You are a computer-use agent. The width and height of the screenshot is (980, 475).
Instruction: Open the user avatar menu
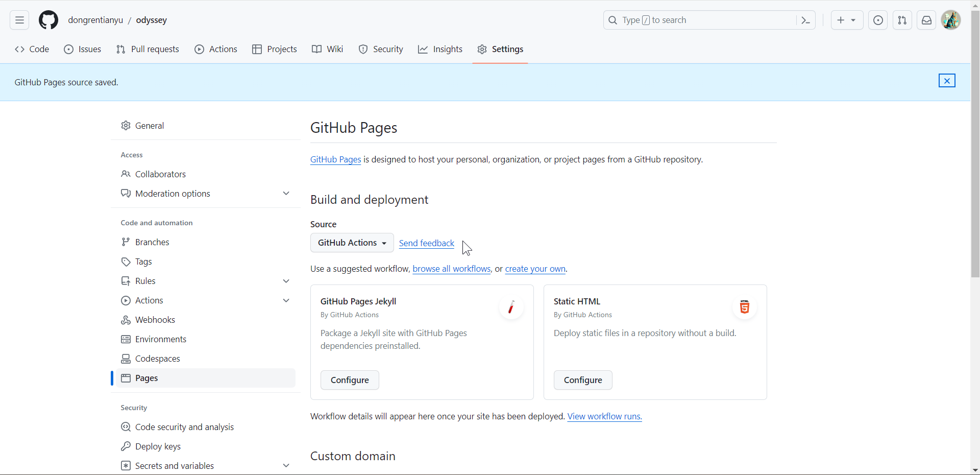pyautogui.click(x=951, y=20)
